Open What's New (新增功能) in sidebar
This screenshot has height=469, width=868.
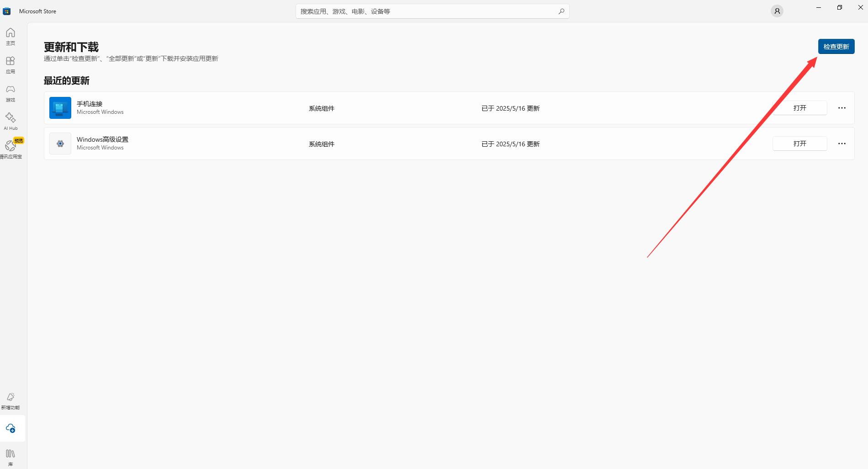(x=11, y=400)
